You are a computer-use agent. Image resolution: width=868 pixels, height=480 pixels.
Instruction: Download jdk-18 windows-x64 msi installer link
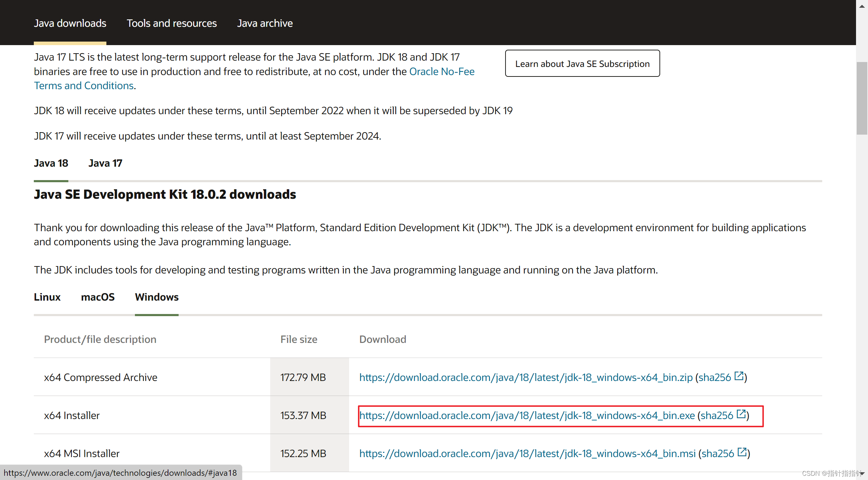tap(527, 454)
